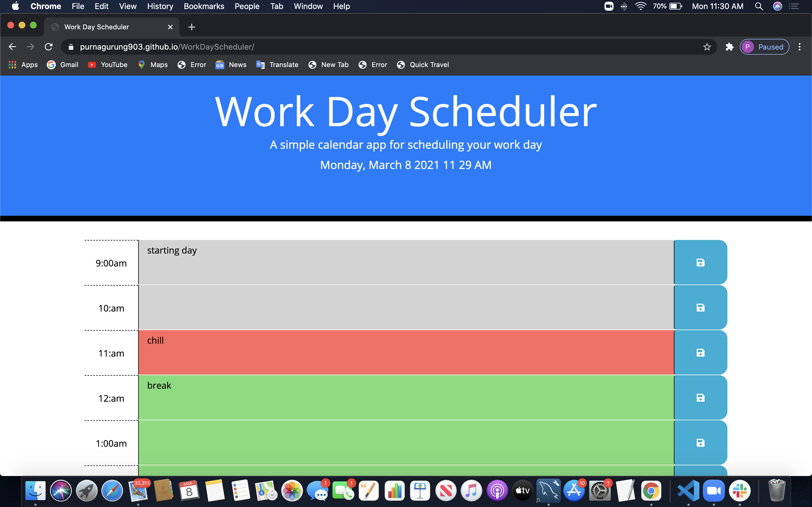
Task: Save the 9:00am "starting day" entry
Action: coord(700,262)
